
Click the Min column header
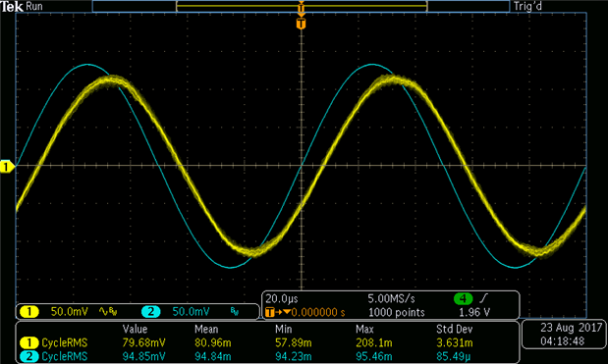tap(284, 329)
